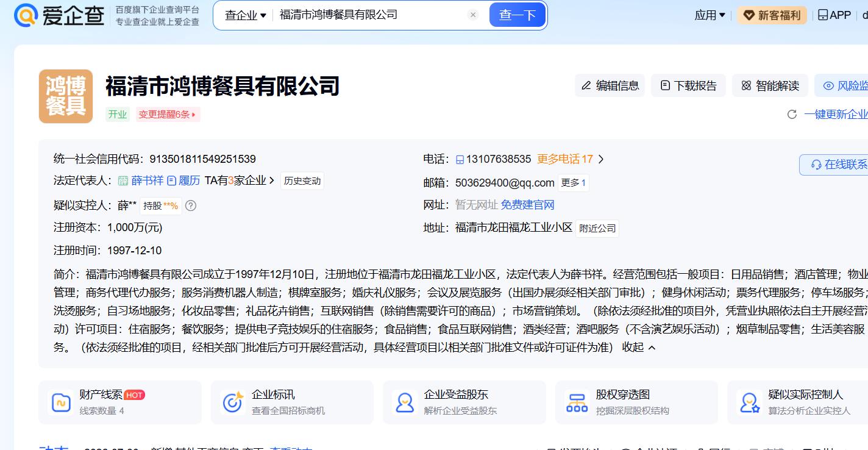Click the 历史变动 button
Image resolution: width=868 pixels, height=450 pixels.
302,181
